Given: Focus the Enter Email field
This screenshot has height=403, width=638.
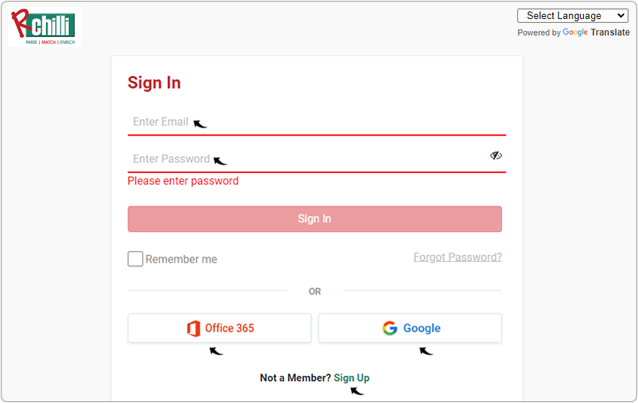Looking at the screenshot, I should pos(316,122).
